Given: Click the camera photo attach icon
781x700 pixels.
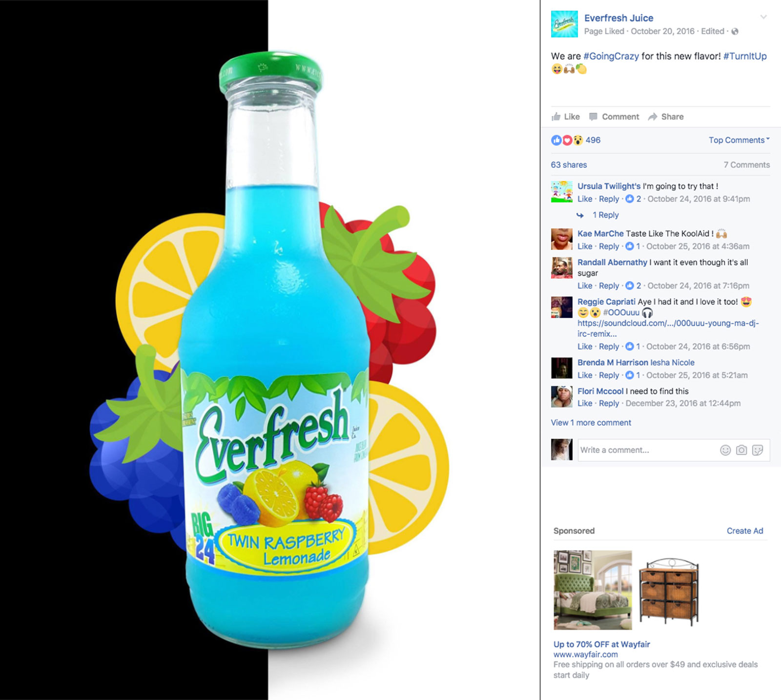Looking at the screenshot, I should point(741,450).
